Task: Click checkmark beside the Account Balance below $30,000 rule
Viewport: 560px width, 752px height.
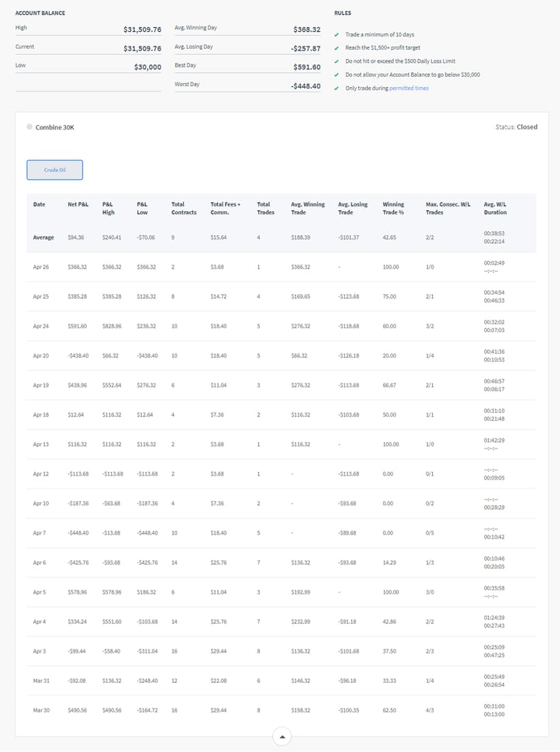Action: pyautogui.click(x=337, y=75)
